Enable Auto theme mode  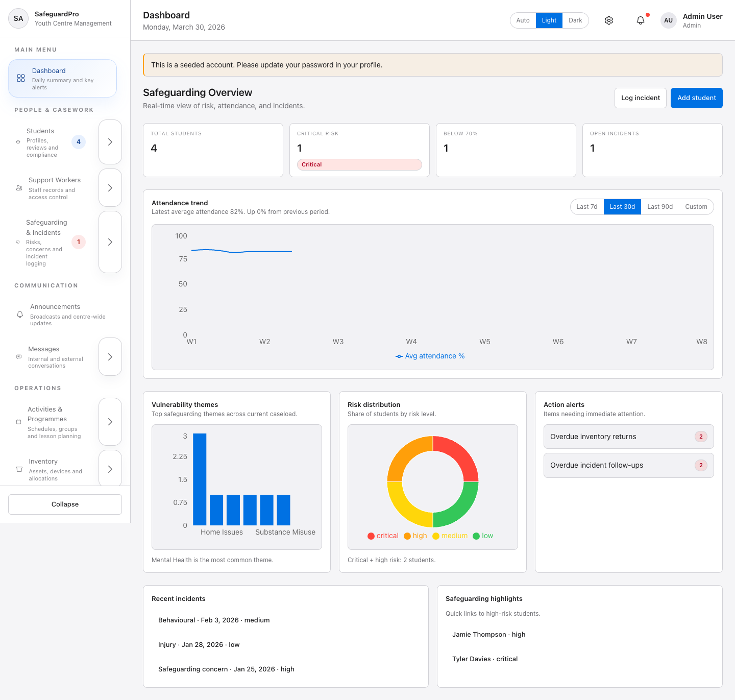(x=523, y=20)
